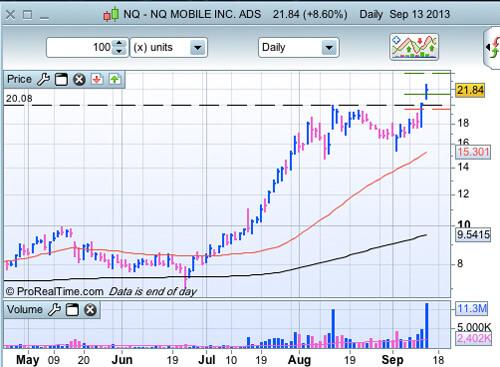Maximize the Price panel window icon

coord(61,80)
